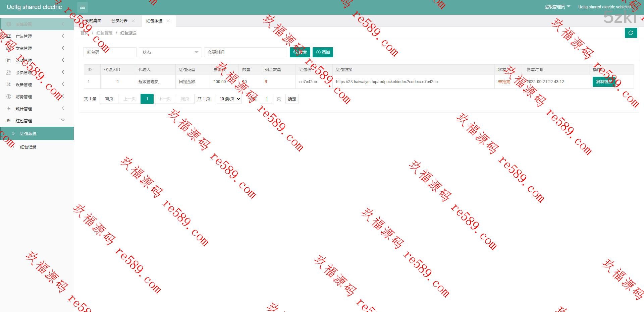
Task: Open the 10 条/页 page size dropdown
Action: (230, 99)
